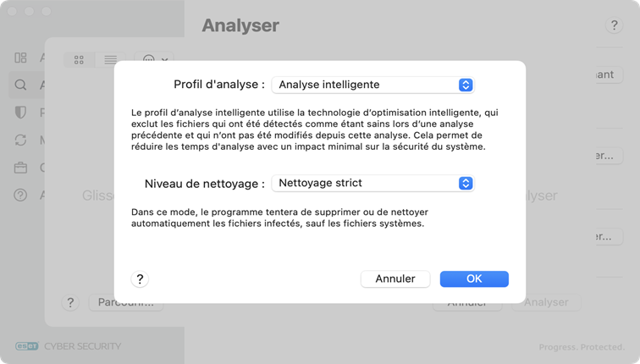Open help for the scan profile dialog

pos(141,279)
